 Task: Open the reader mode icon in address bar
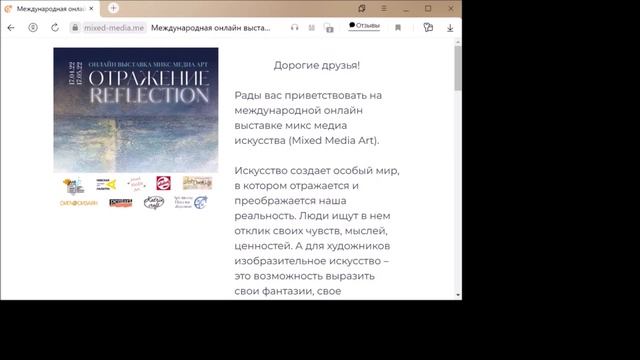point(311,28)
